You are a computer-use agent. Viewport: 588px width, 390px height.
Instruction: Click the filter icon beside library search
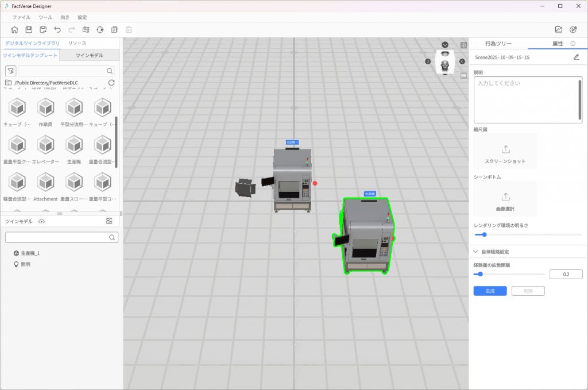[10, 71]
